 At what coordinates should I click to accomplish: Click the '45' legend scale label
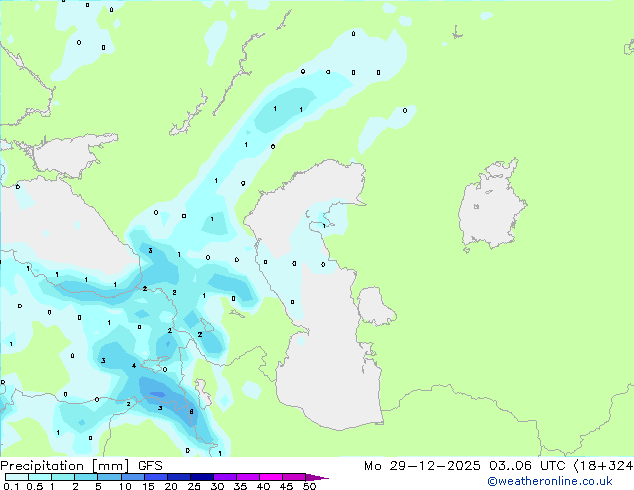point(286,486)
